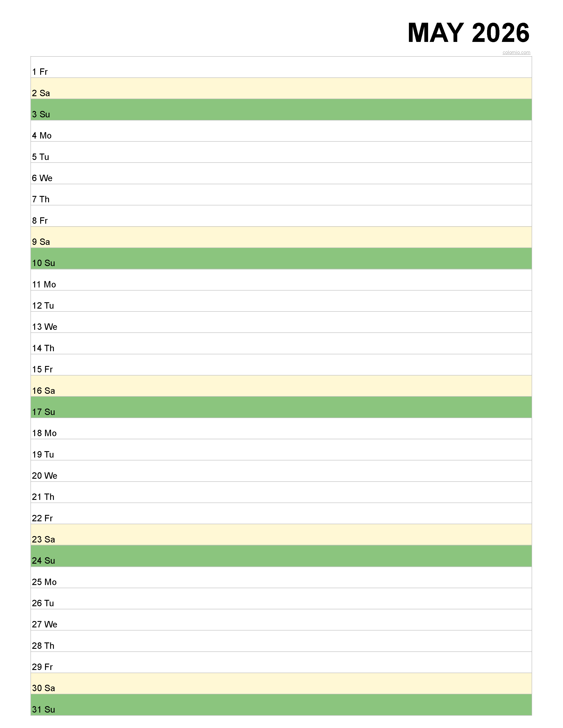Click the 29 Fr entry line
Viewport: 563px width, 728px height.
pos(281,662)
